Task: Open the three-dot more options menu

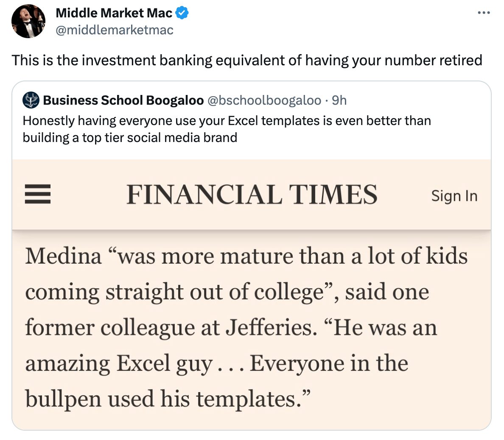Action: (x=484, y=13)
